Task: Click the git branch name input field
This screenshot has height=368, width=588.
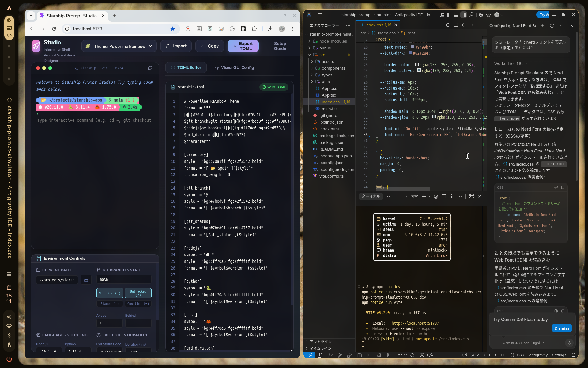Action: (124, 279)
